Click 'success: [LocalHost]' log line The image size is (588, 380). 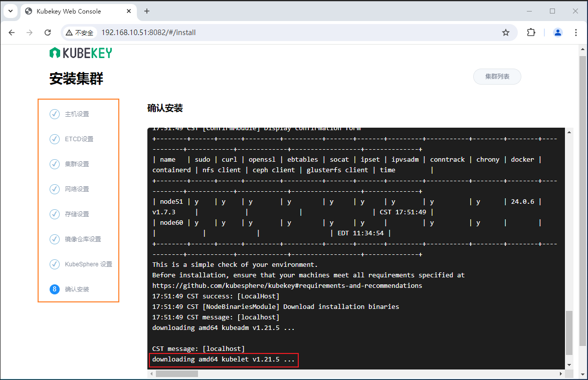[x=216, y=296]
